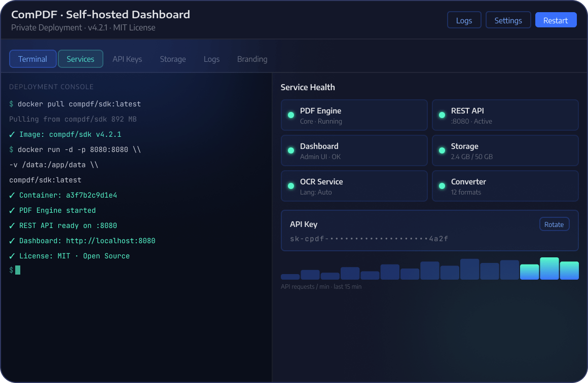Image resolution: width=588 pixels, height=383 pixels.
Task: Click the Dashboard service status dot
Action: pyautogui.click(x=290, y=150)
